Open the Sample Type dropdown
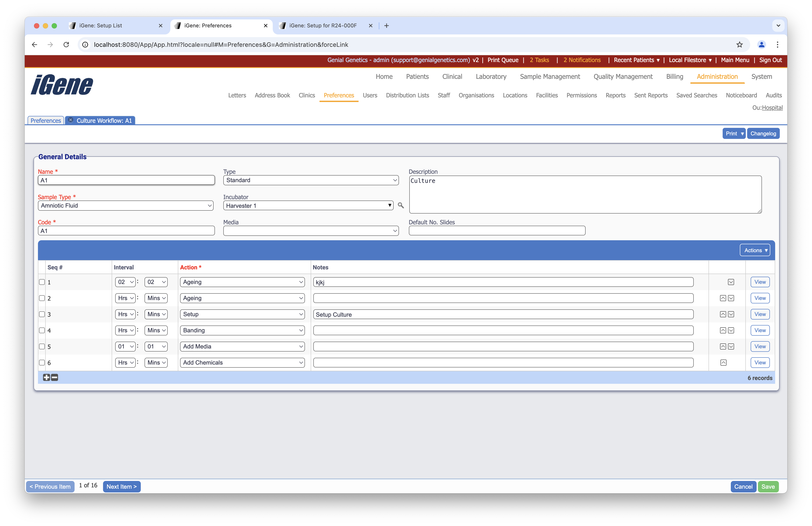The image size is (812, 526). [126, 206]
